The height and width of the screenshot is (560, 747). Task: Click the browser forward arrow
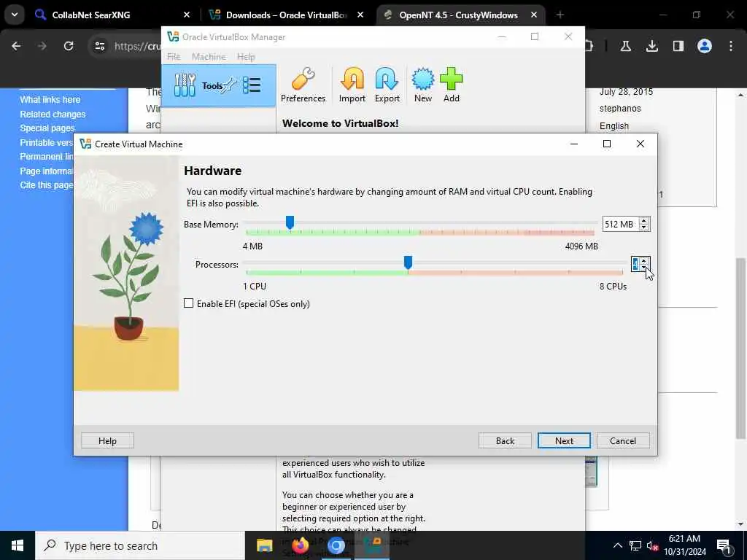(x=42, y=46)
